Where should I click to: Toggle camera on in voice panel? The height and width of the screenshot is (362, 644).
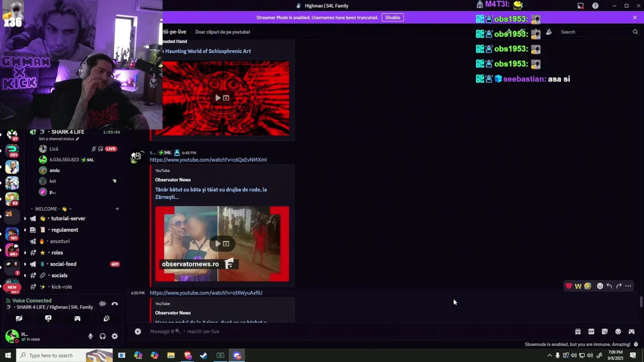pyautogui.click(x=19, y=318)
